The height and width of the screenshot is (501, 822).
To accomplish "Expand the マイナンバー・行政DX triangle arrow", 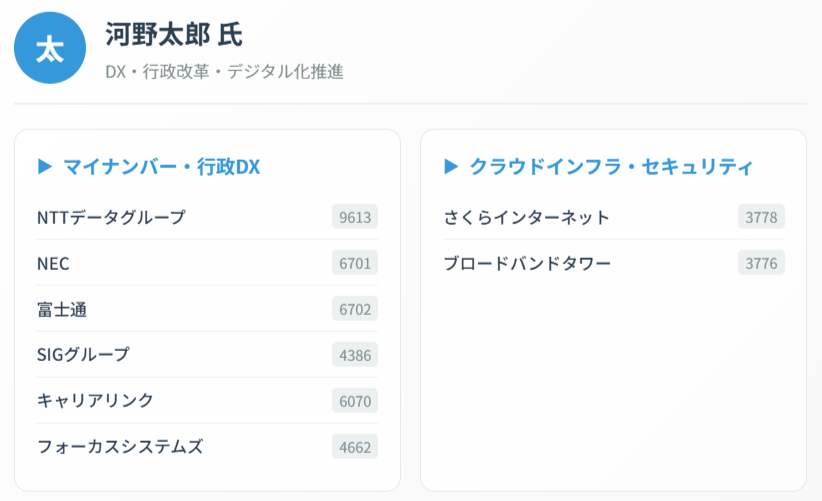I will pyautogui.click(x=44, y=167).
